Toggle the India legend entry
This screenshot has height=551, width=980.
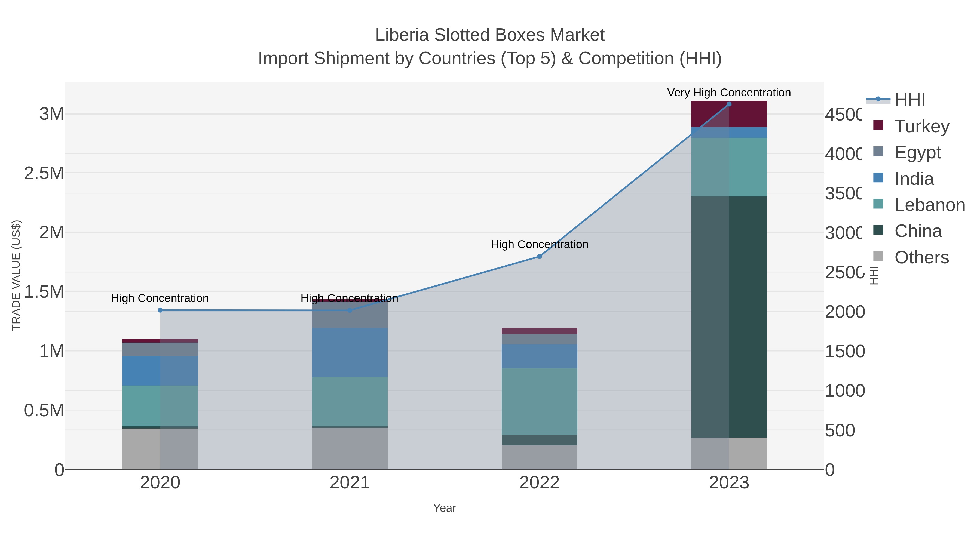(903, 178)
